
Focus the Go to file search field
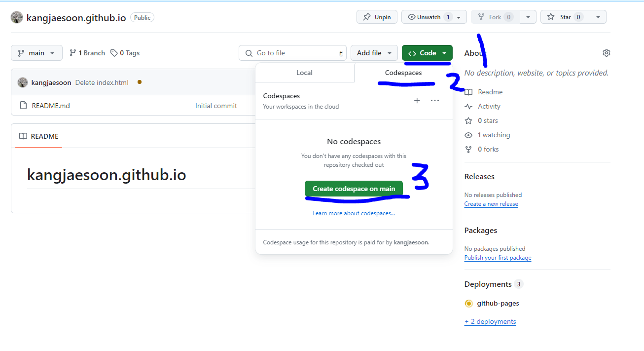[292, 53]
